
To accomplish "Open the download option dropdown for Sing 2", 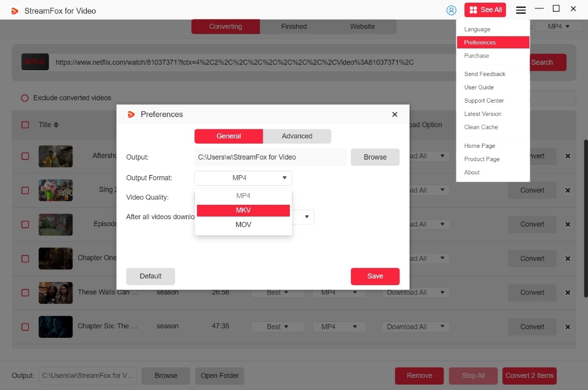I will point(429,190).
